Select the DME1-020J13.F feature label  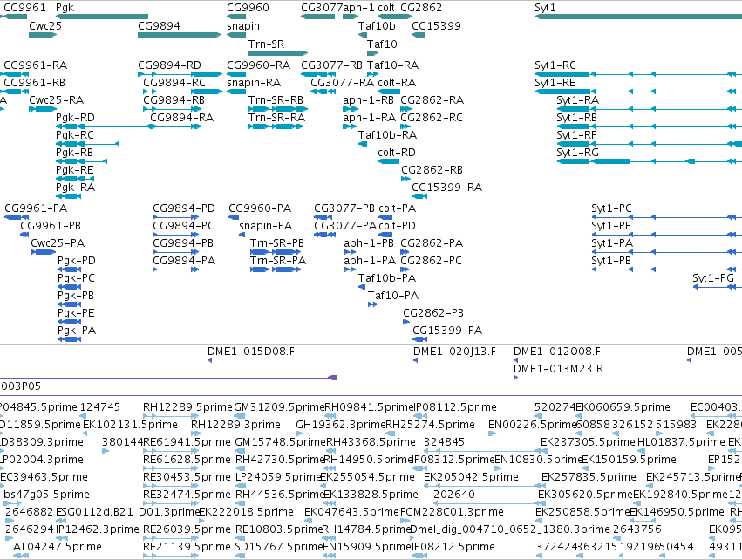click(455, 352)
